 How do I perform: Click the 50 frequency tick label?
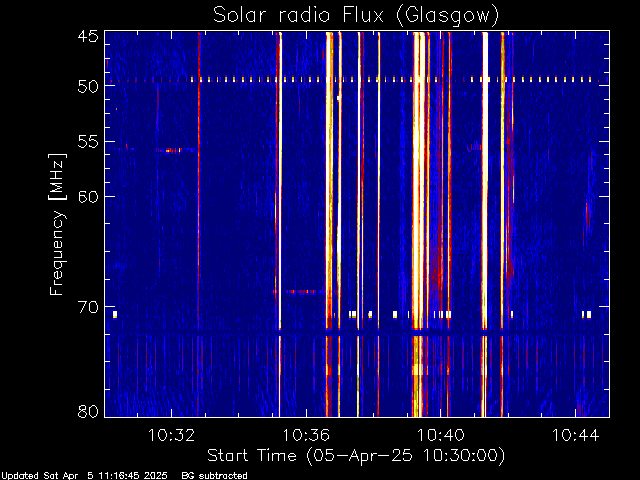88,86
